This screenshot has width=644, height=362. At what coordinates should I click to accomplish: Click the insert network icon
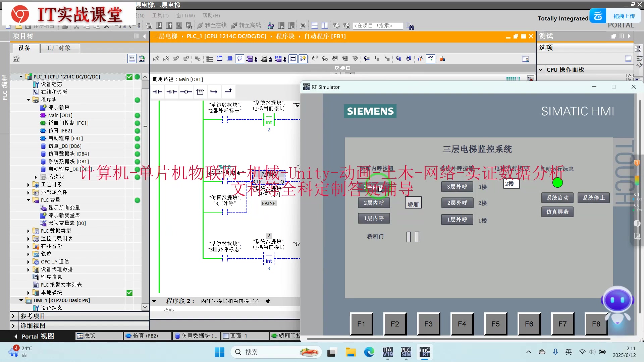click(x=156, y=59)
